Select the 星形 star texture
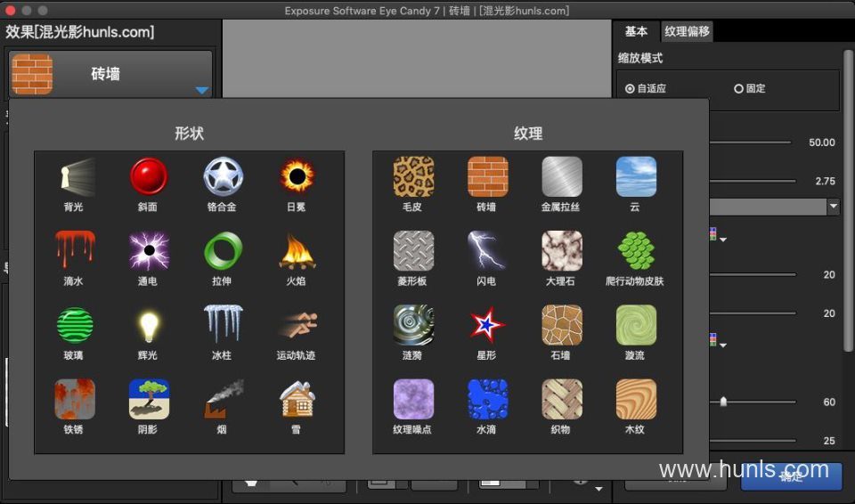The width and height of the screenshot is (855, 504). click(487, 325)
